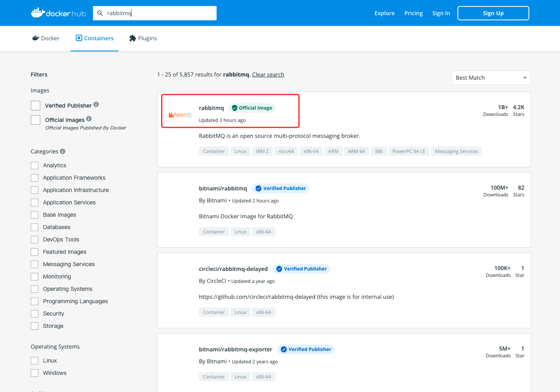Click the IBM Z tag on rabbitmq
The image size is (560, 392).
coord(262,151)
